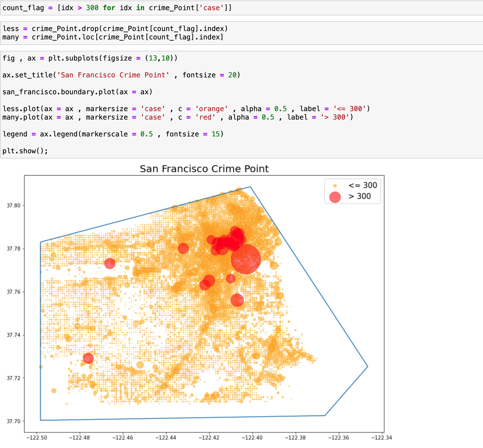483x448 pixels.
Task: Place cursor on the plt.subplots line
Action: pyautogui.click(x=90, y=58)
